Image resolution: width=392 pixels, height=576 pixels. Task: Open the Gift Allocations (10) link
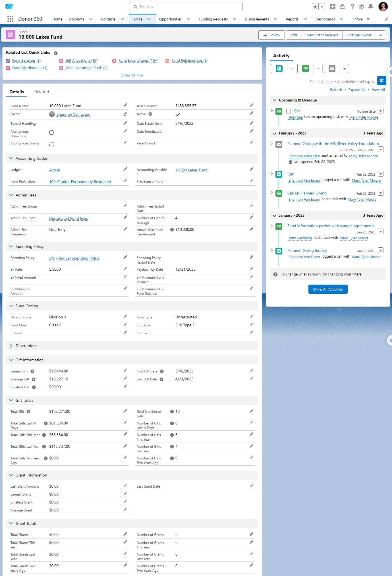[81, 61]
